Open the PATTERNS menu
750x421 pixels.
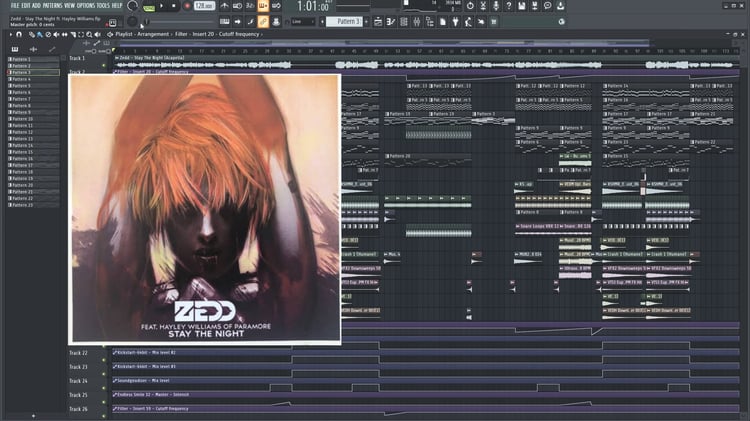pyautogui.click(x=52, y=6)
